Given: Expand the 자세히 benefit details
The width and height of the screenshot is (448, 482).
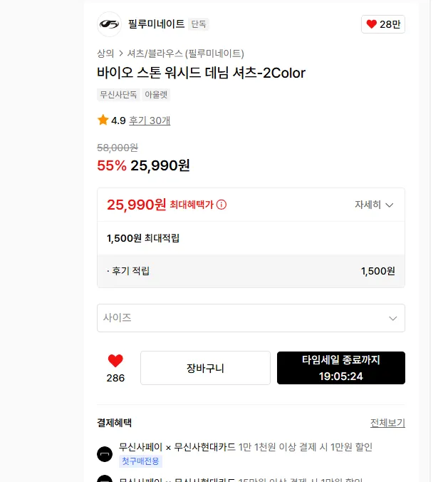Looking at the screenshot, I should [374, 205].
